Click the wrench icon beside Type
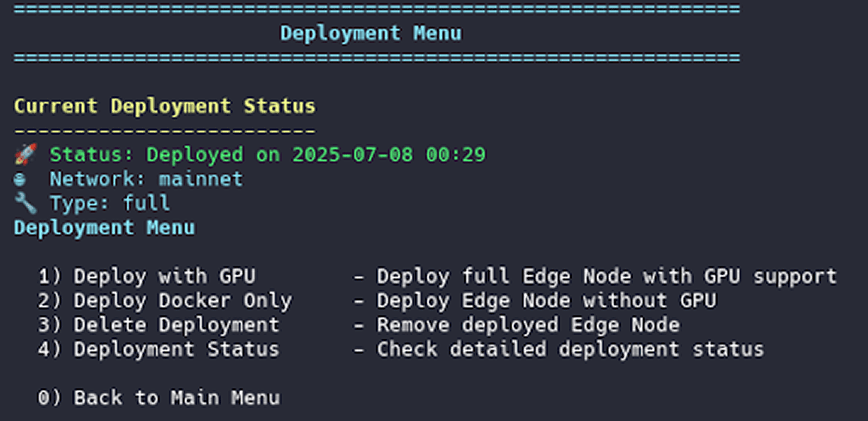Viewport: 868px width, 421px height. click(x=26, y=203)
